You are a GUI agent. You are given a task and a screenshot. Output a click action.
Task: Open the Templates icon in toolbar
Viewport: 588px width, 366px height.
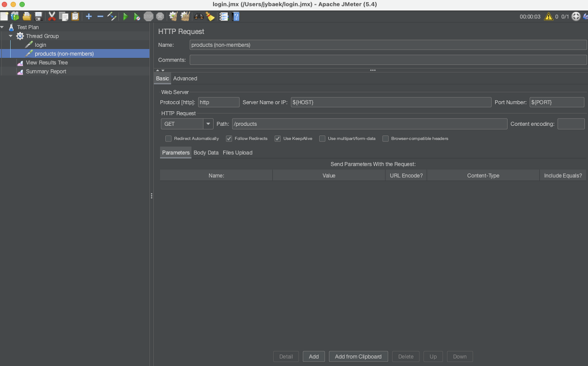pos(15,17)
